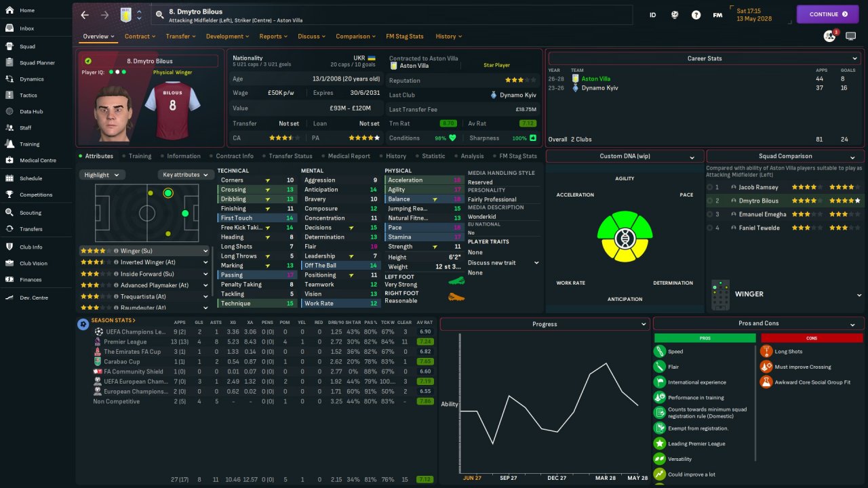Click the season stats gear icon
The image size is (868, 488).
pos(83,324)
